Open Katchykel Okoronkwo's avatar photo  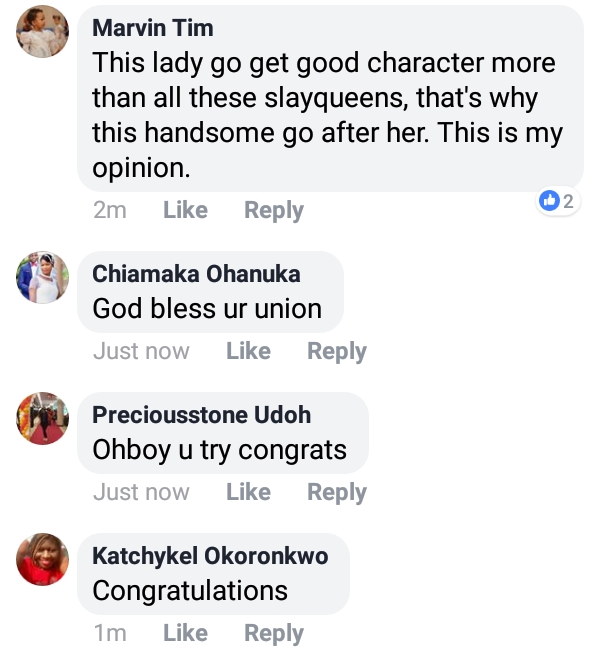(43, 558)
